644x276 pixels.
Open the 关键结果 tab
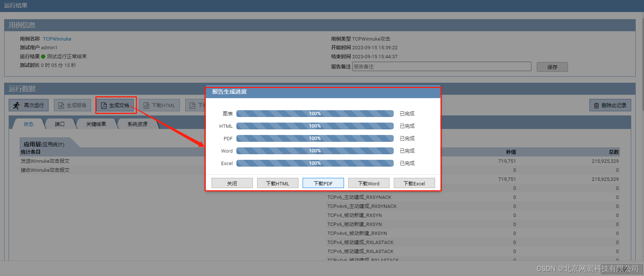coord(96,124)
